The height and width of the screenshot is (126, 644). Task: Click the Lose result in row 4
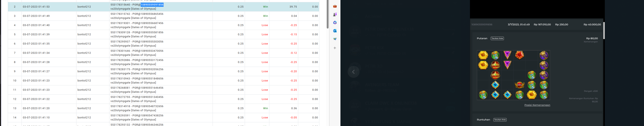(265, 25)
